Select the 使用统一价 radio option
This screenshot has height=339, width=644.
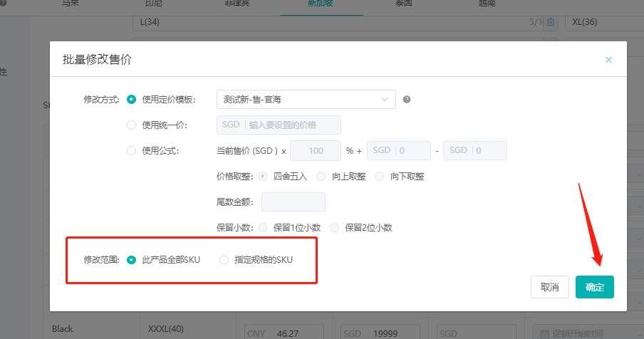coord(131,125)
